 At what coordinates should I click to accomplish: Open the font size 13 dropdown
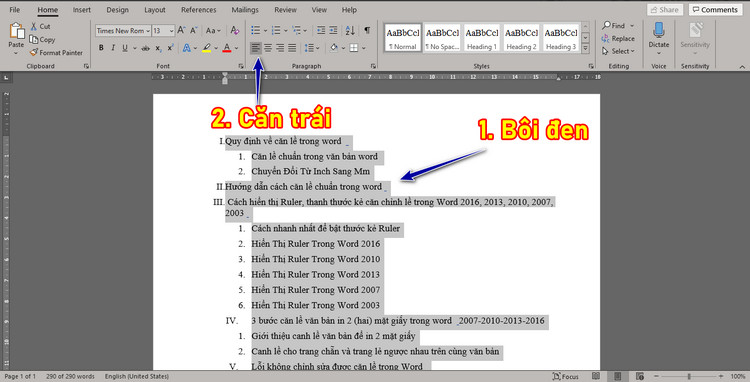tap(164, 31)
